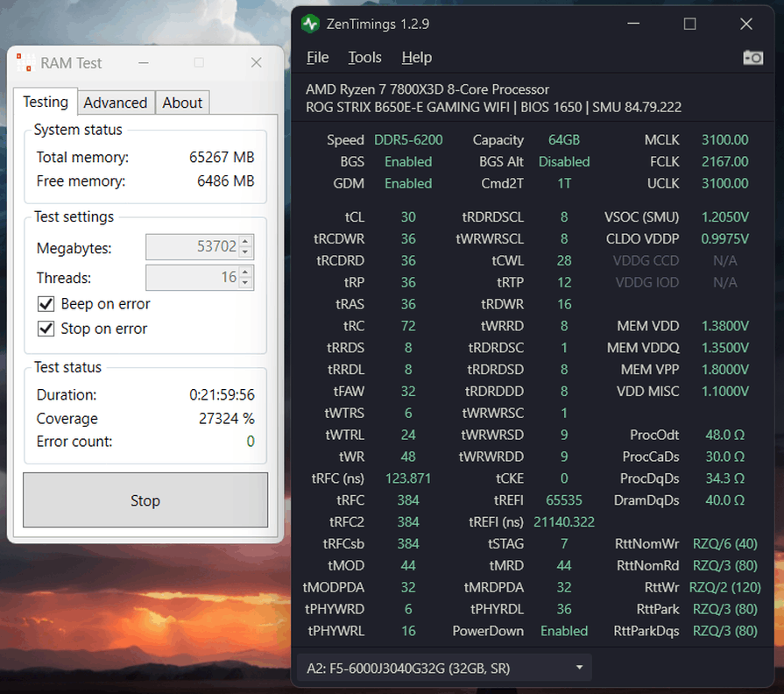Increase Threads with the up spinner arrow

pyautogui.click(x=245, y=272)
